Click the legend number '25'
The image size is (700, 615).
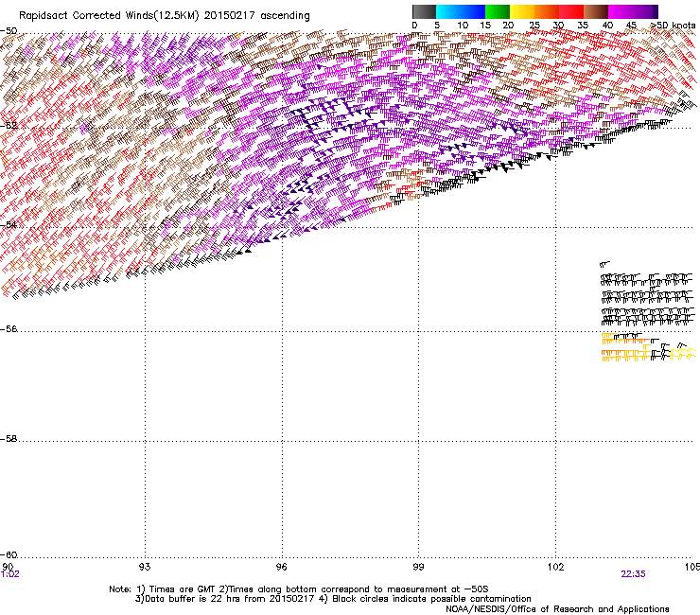(534, 26)
